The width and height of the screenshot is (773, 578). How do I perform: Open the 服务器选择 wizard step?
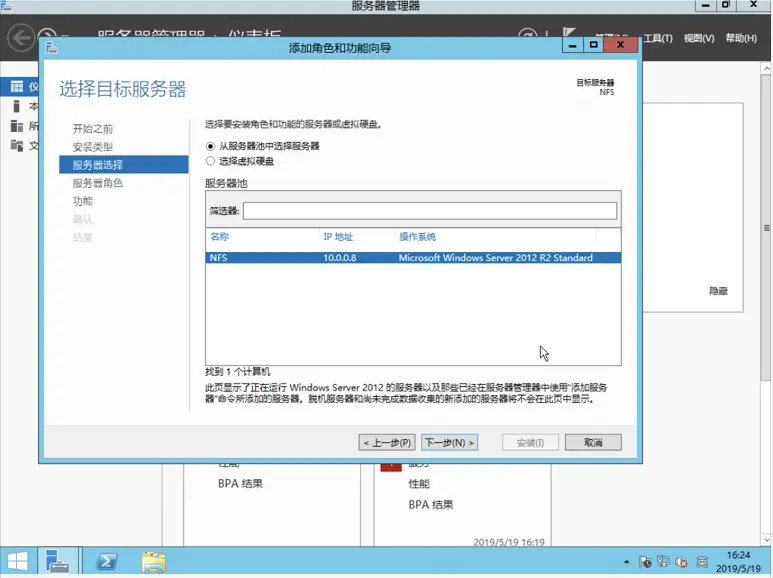point(124,165)
